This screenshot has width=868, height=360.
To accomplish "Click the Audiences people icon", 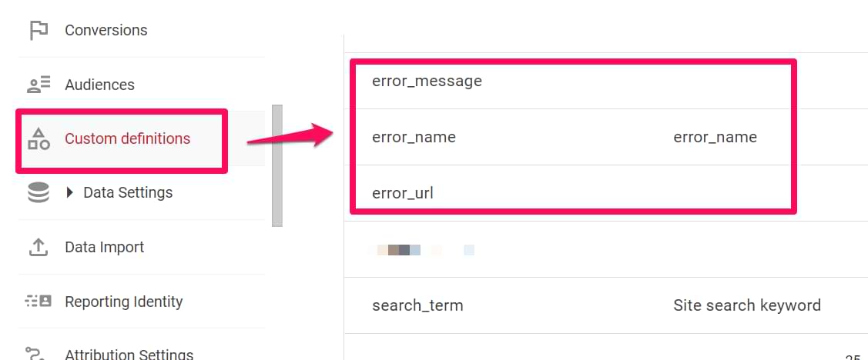I will click(x=38, y=85).
